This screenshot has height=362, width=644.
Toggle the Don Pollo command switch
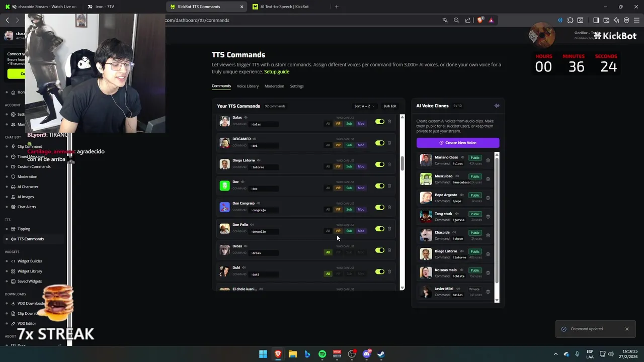coord(379,229)
